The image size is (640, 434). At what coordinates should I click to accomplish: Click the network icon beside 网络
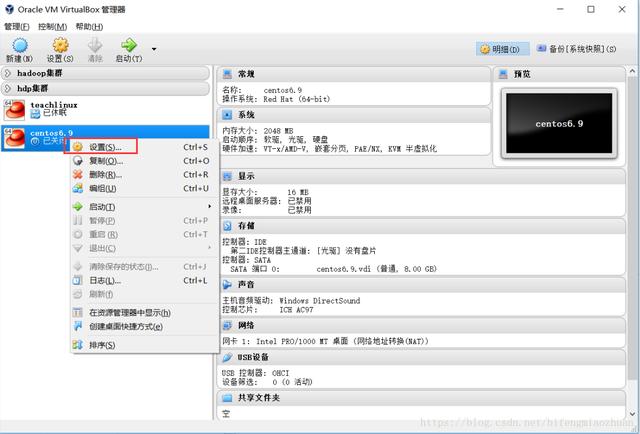coord(227,325)
